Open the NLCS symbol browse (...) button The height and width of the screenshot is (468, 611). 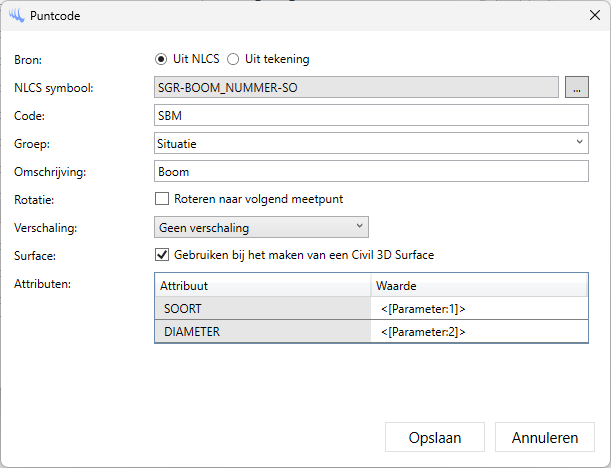[577, 87]
